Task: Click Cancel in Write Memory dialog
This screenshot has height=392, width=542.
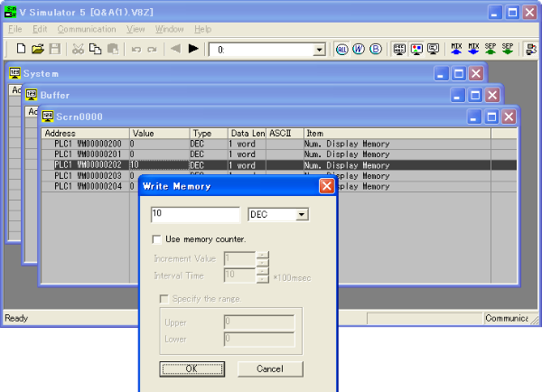Action: (270, 369)
